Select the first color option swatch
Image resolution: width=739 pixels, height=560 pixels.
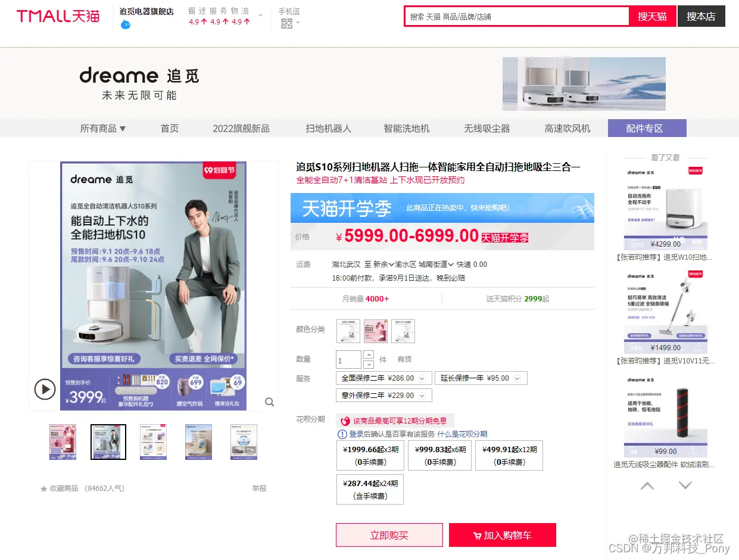[x=348, y=331]
